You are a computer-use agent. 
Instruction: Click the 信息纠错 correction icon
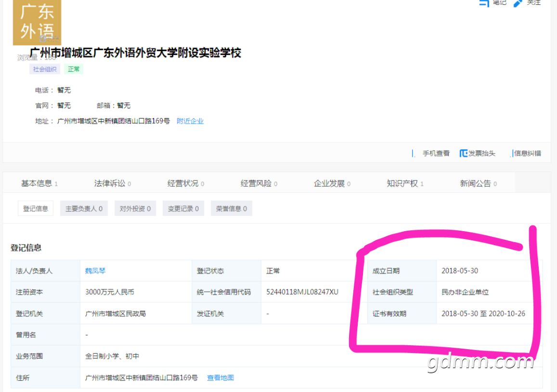[x=512, y=153]
